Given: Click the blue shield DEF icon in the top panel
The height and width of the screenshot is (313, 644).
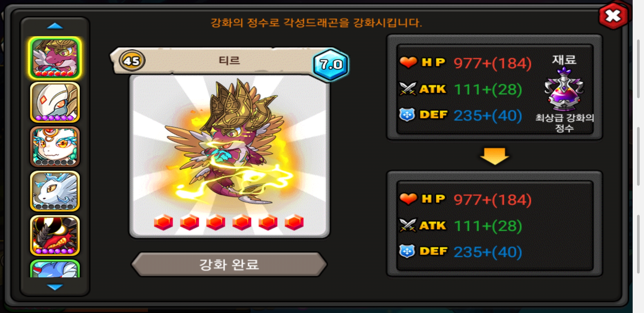Looking at the screenshot, I should coord(407,115).
